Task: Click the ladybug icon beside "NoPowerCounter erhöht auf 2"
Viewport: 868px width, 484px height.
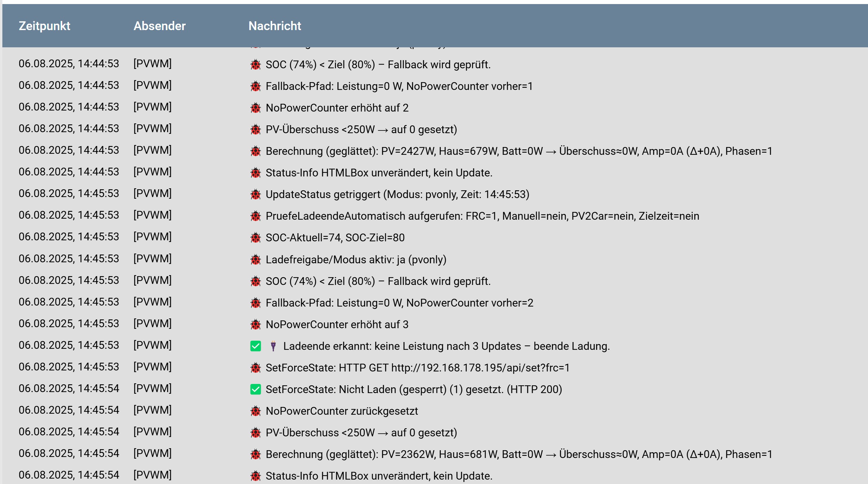Action: pos(256,108)
